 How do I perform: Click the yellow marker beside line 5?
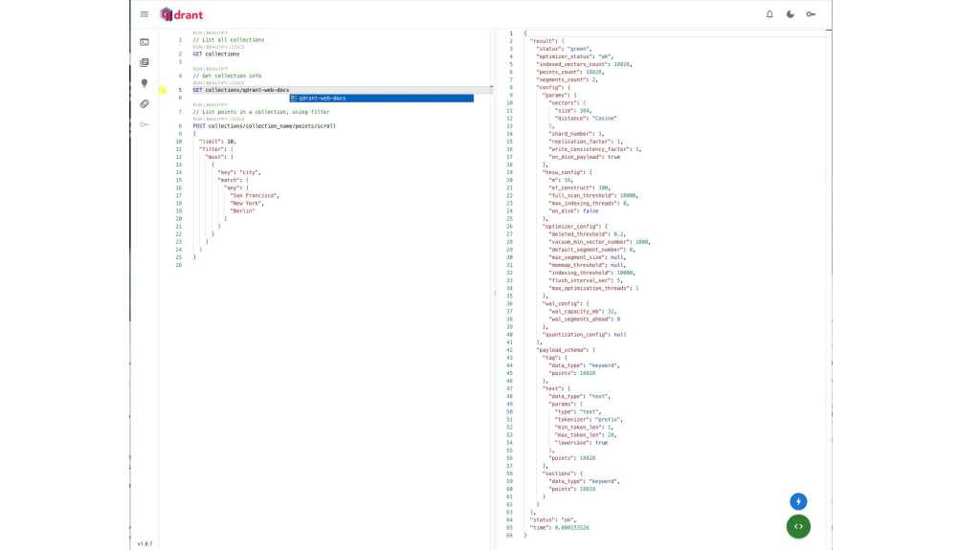coord(163,91)
